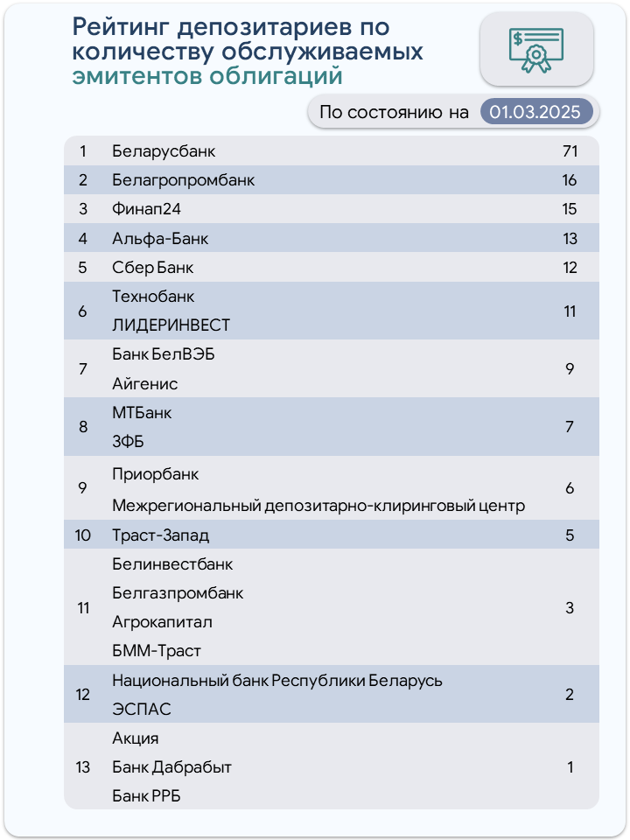Screen dimensions: 630x840
Task: Click the 'Рейтинг депозитариев по' title line
Action: click(x=231, y=27)
